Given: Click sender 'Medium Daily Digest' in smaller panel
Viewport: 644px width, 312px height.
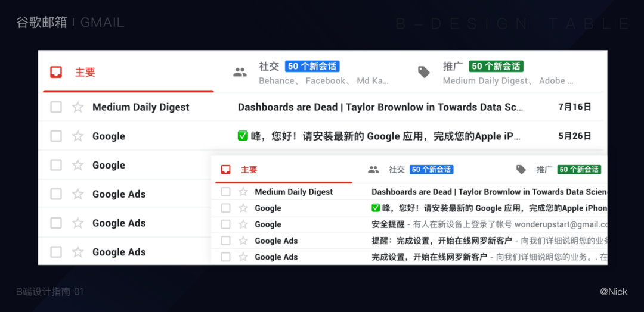Looking at the screenshot, I should pyautogui.click(x=293, y=192).
